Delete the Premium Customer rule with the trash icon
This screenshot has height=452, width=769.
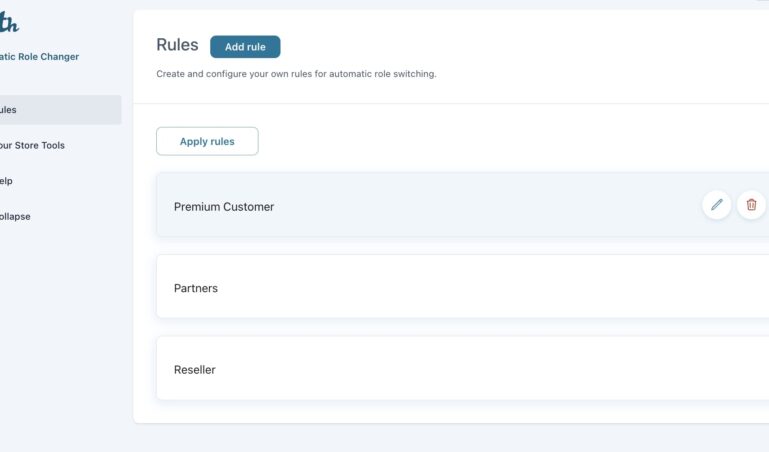751,204
